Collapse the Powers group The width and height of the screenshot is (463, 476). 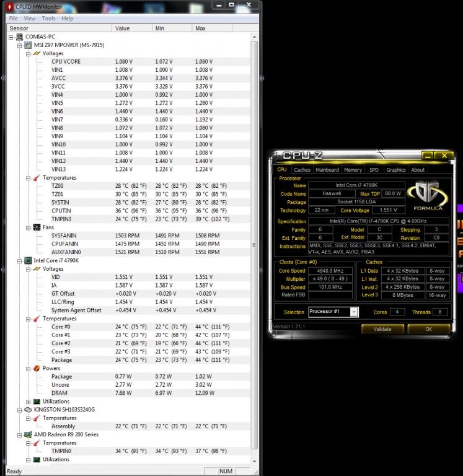(x=29, y=369)
